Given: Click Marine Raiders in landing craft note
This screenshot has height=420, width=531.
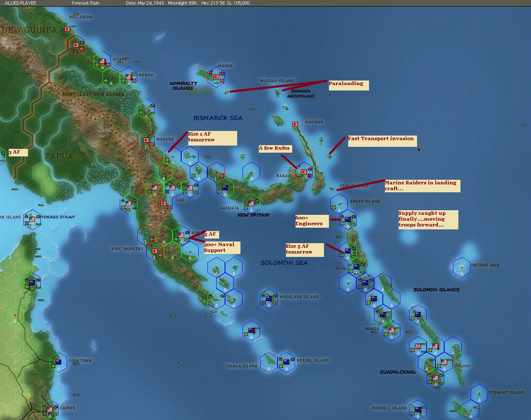Looking at the screenshot, I should (x=422, y=186).
